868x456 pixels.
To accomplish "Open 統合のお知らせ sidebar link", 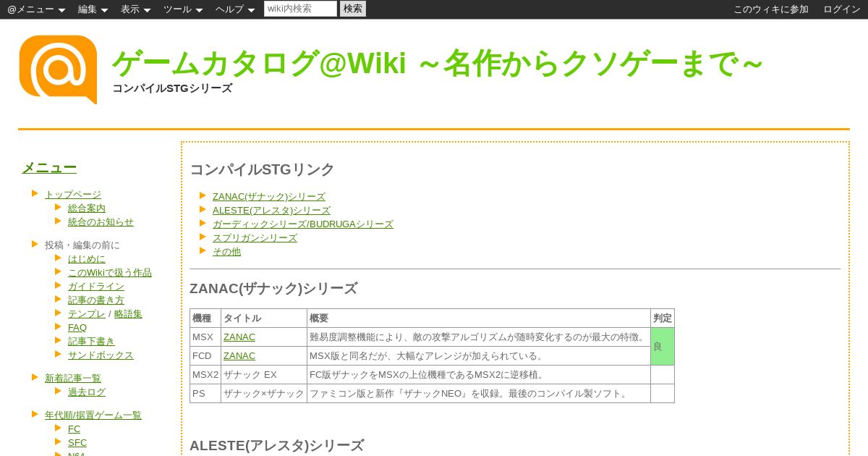I will pyautogui.click(x=101, y=221).
